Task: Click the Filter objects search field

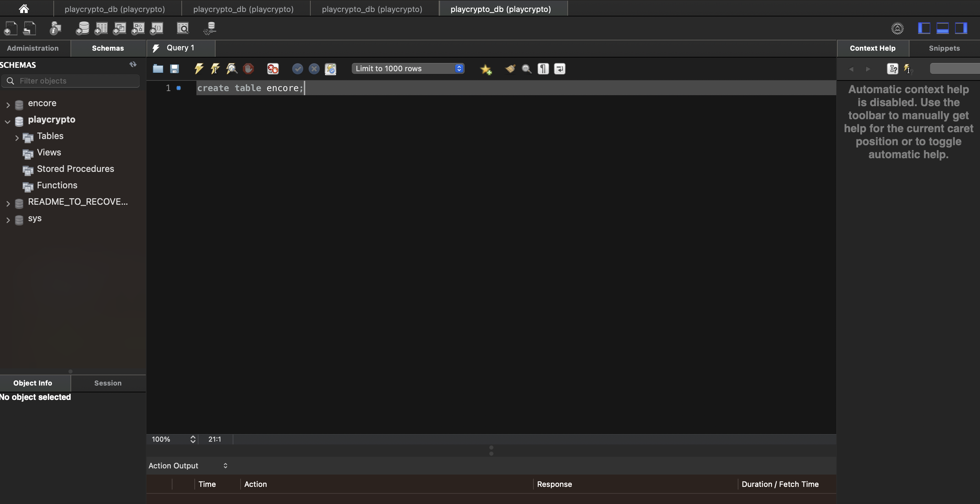Action: 76,81
